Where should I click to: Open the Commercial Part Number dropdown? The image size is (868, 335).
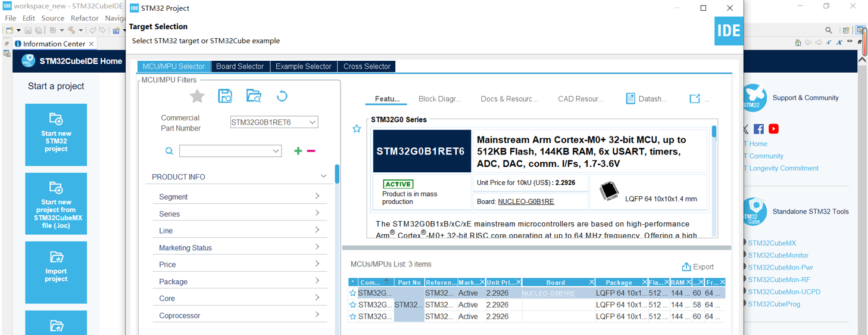tap(312, 122)
